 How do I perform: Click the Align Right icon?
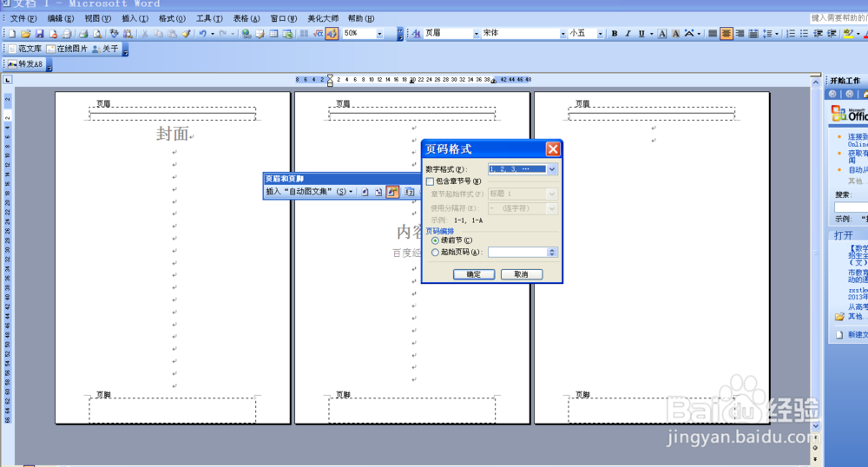coord(740,34)
